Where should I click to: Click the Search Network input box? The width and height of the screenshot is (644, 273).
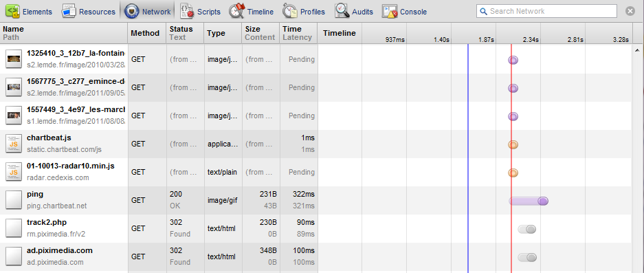coord(546,11)
